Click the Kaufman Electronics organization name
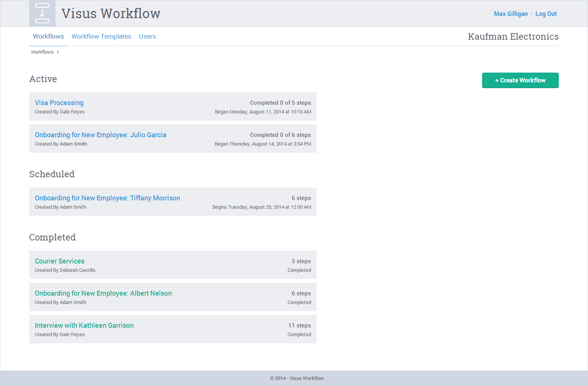 tap(513, 37)
